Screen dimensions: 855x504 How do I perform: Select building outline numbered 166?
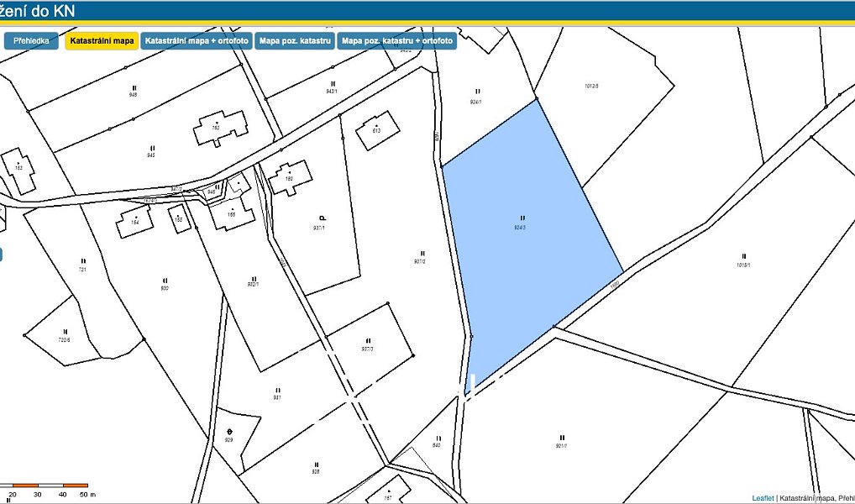click(232, 214)
